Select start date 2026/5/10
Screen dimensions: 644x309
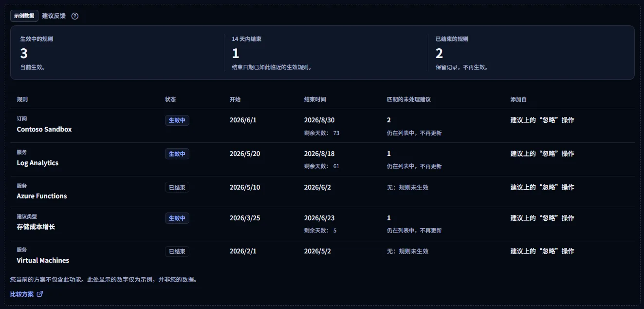pyautogui.click(x=245, y=187)
